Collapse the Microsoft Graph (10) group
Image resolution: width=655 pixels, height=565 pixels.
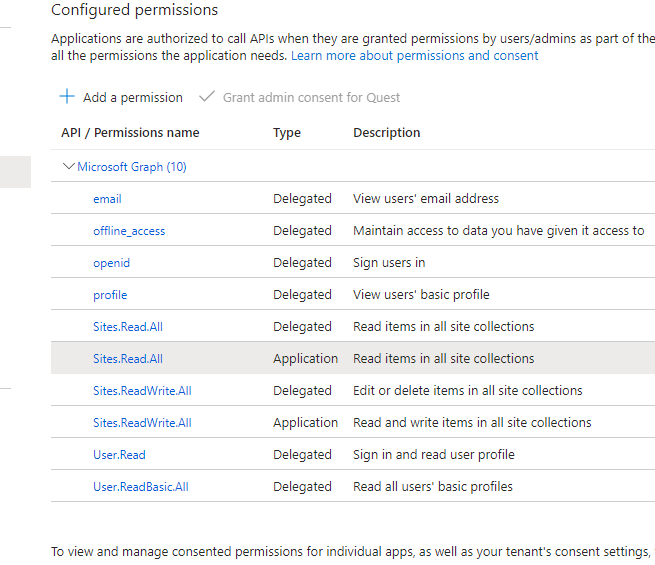pyautogui.click(x=68, y=167)
